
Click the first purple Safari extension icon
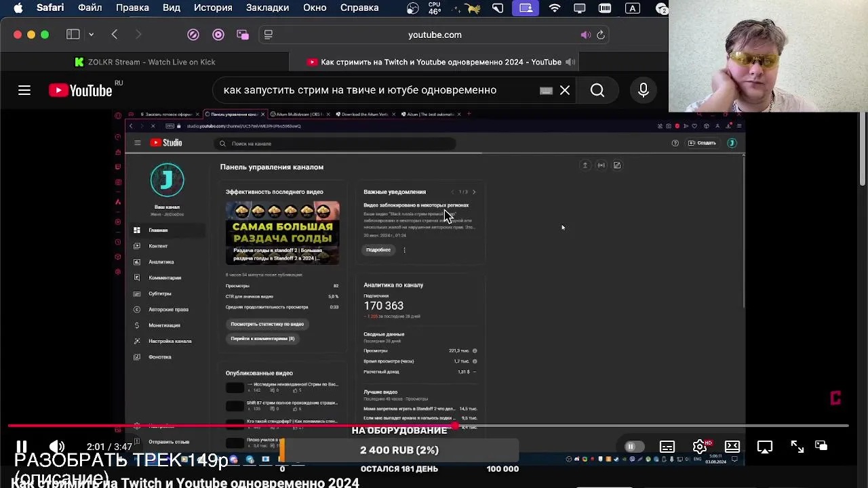(x=193, y=35)
